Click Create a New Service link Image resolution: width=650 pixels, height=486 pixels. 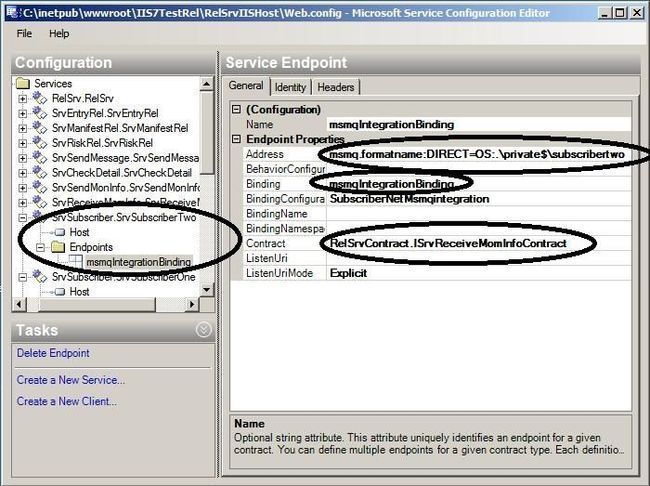[70, 380]
